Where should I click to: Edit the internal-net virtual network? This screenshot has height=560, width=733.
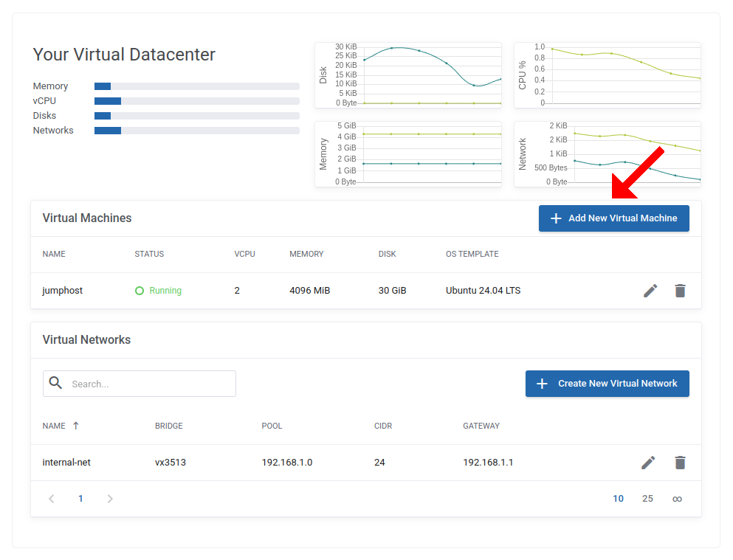pos(648,463)
